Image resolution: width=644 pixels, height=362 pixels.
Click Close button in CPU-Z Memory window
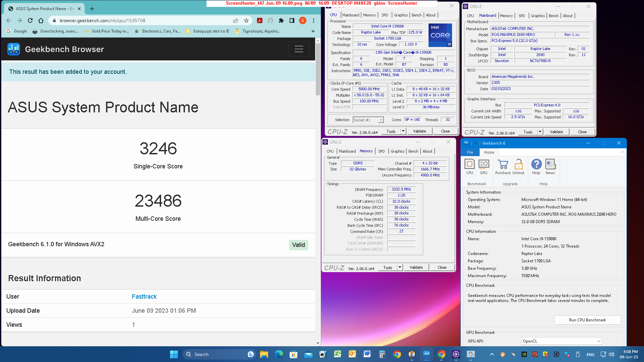click(x=442, y=267)
